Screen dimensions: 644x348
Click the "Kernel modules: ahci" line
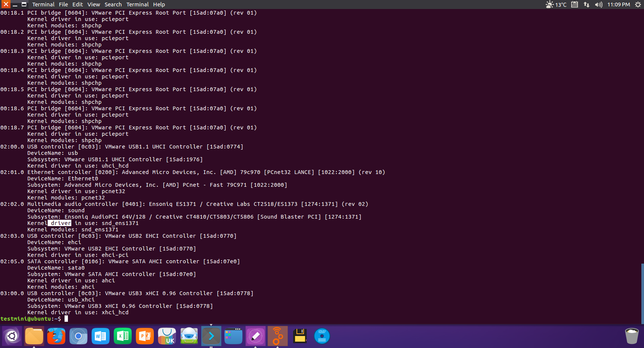click(x=61, y=287)
